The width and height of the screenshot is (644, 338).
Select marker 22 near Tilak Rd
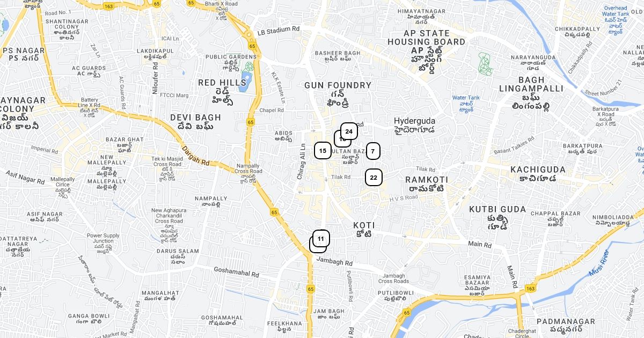point(374,178)
